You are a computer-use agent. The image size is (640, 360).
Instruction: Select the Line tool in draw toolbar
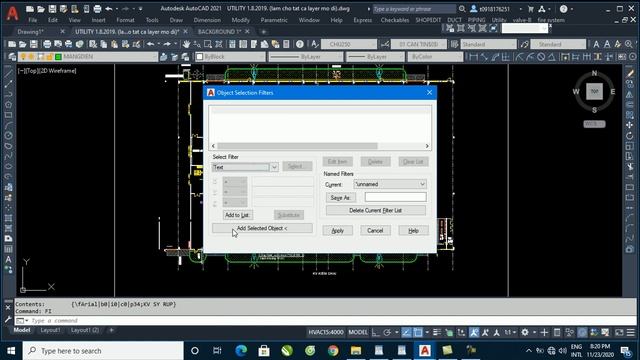pyautogui.click(x=8, y=73)
